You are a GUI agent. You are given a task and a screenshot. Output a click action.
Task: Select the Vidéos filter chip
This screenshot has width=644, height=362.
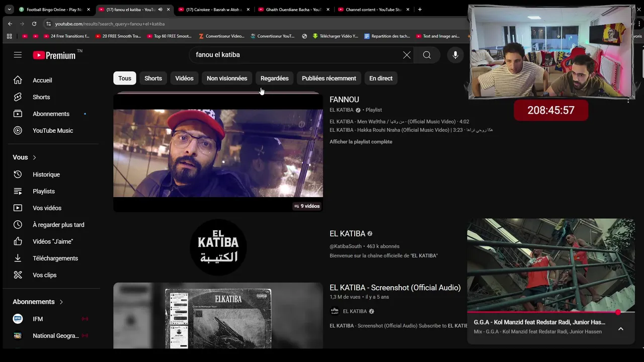pos(184,78)
